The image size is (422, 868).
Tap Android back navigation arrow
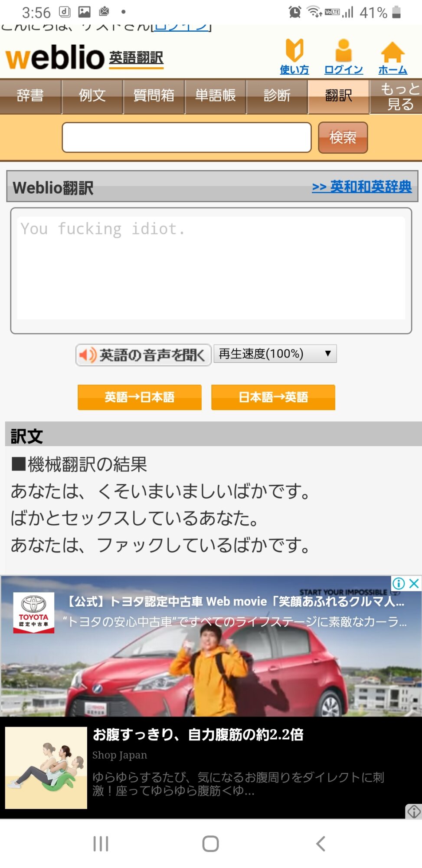click(x=321, y=844)
